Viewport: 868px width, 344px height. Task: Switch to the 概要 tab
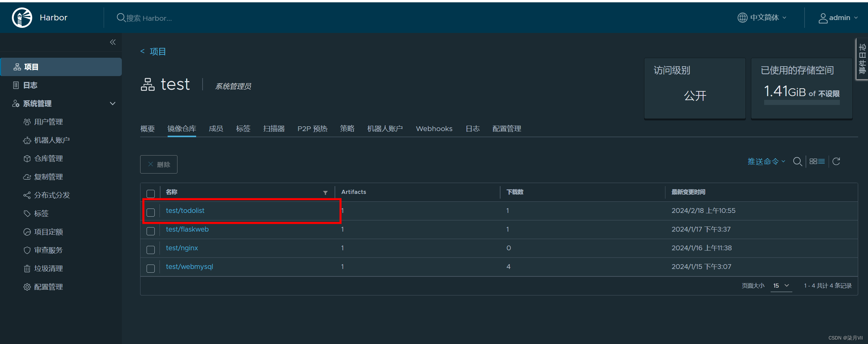[x=148, y=129]
